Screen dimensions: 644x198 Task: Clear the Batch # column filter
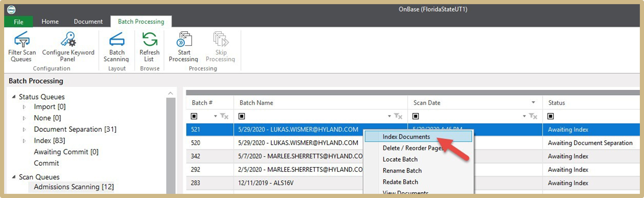coord(224,116)
